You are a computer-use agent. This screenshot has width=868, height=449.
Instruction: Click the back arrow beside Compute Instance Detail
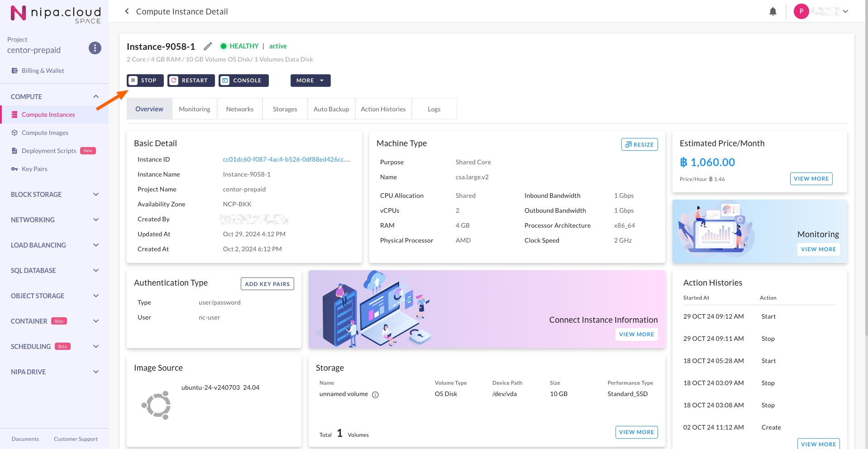(127, 11)
